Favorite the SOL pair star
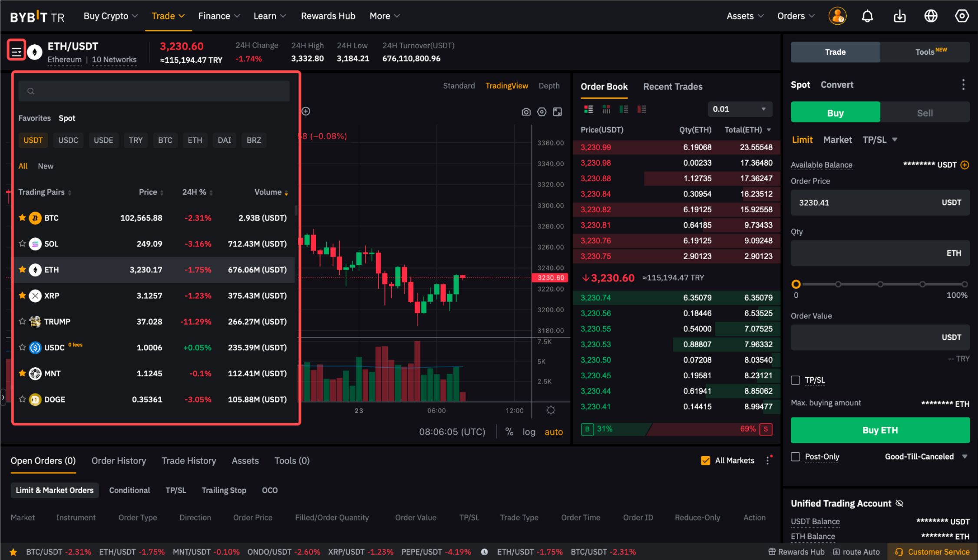 [22, 244]
